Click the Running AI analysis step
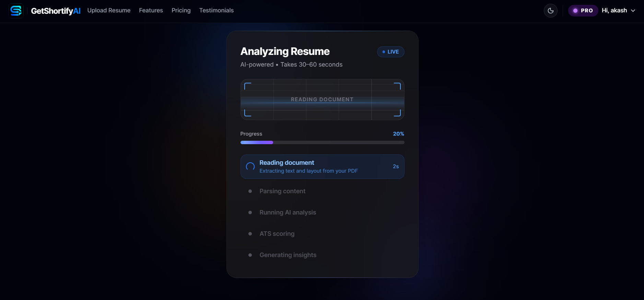 coord(288,212)
